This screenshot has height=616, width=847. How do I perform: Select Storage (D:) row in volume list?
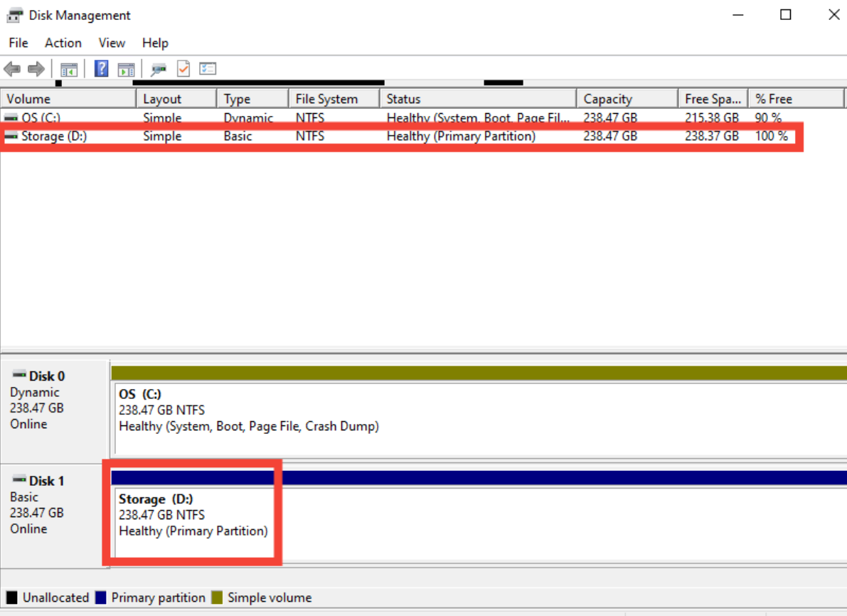click(x=54, y=136)
